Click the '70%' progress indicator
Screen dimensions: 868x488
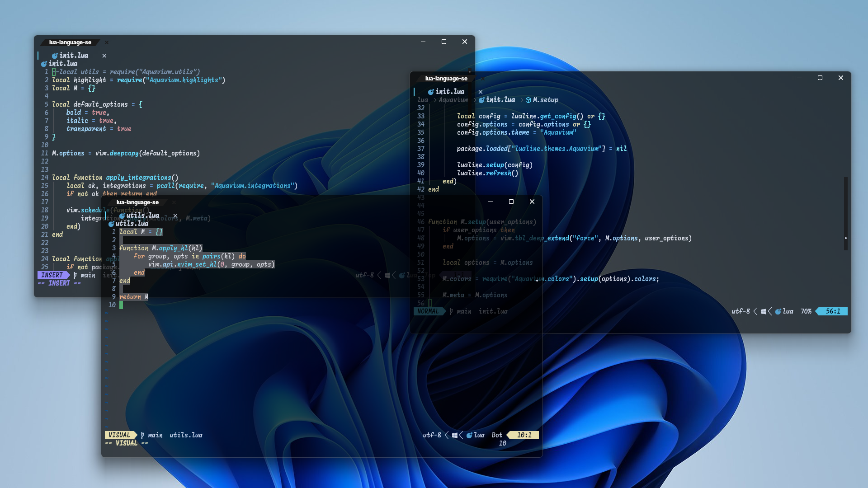806,311
